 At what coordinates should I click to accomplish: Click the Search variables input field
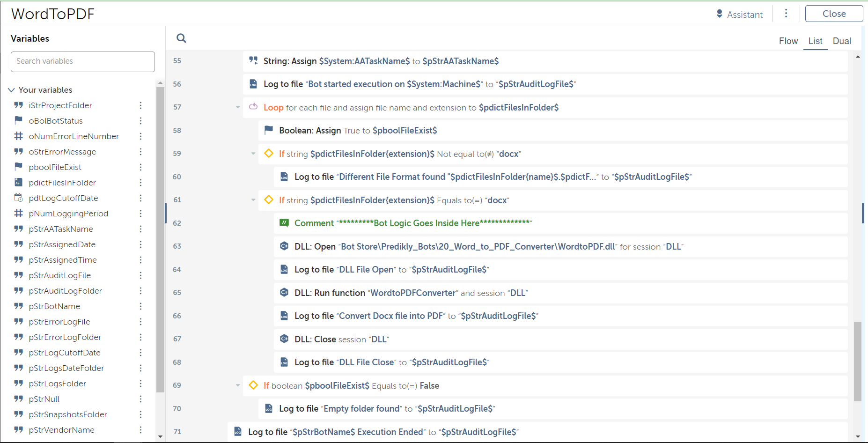click(83, 61)
